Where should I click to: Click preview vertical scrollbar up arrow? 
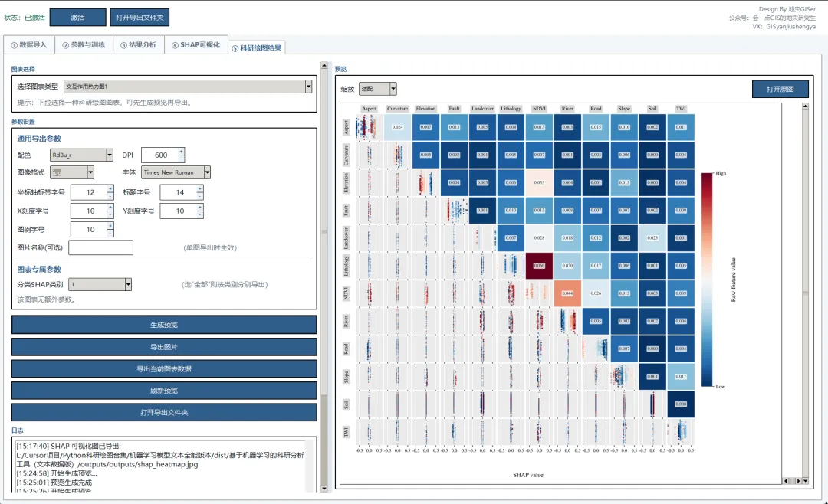805,106
